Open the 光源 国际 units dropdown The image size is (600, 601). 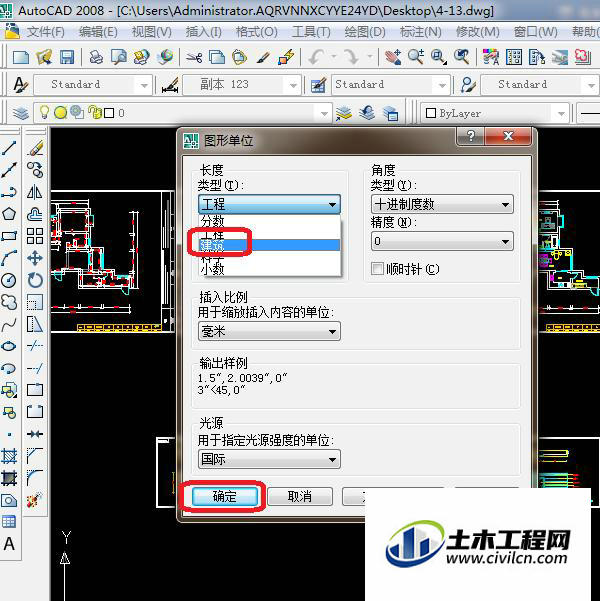click(269, 459)
